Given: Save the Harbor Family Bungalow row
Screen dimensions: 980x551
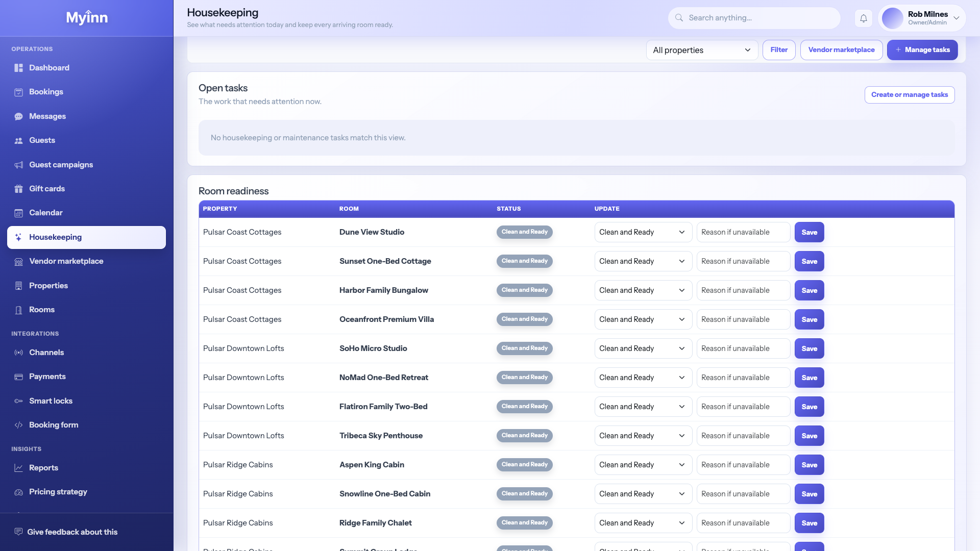Looking at the screenshot, I should point(810,290).
